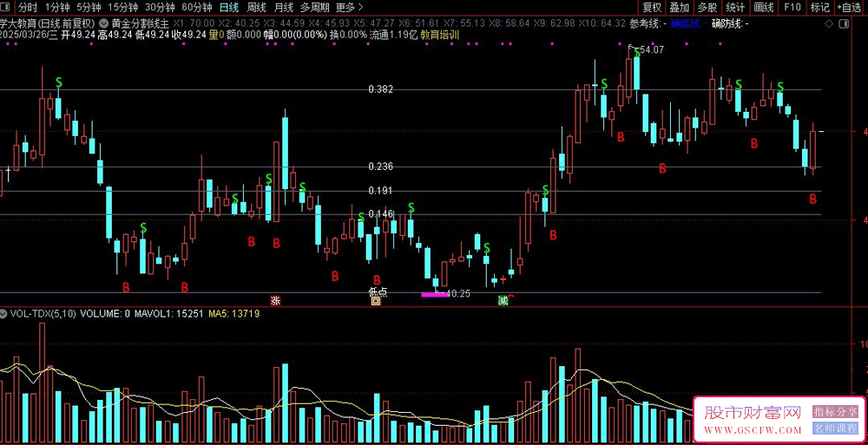Click the red 涨 marker icon

(x=275, y=300)
